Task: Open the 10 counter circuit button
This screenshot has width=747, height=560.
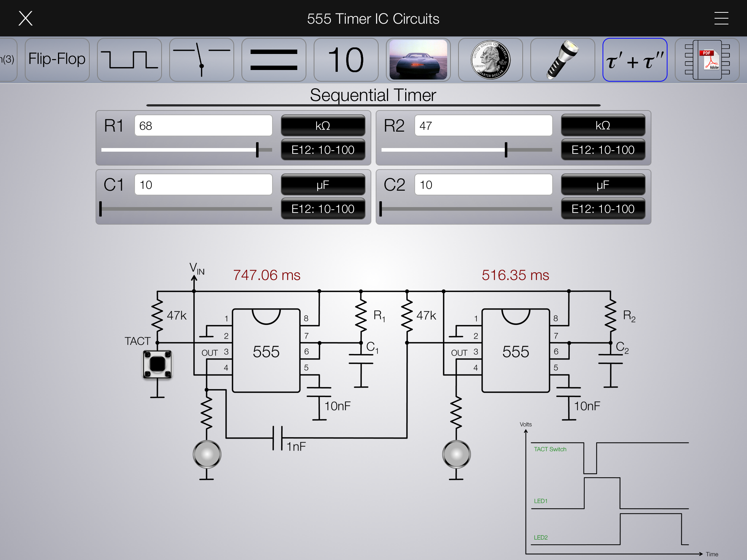Action: pos(346,60)
